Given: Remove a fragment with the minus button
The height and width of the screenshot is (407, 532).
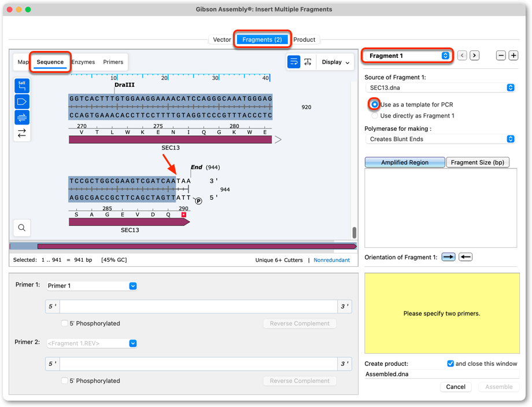Looking at the screenshot, I should (x=501, y=56).
